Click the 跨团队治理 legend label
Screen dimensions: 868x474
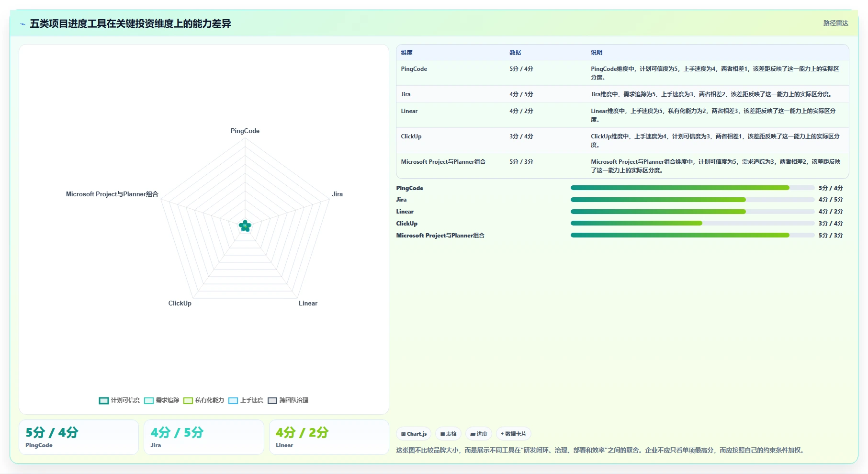tap(294, 400)
